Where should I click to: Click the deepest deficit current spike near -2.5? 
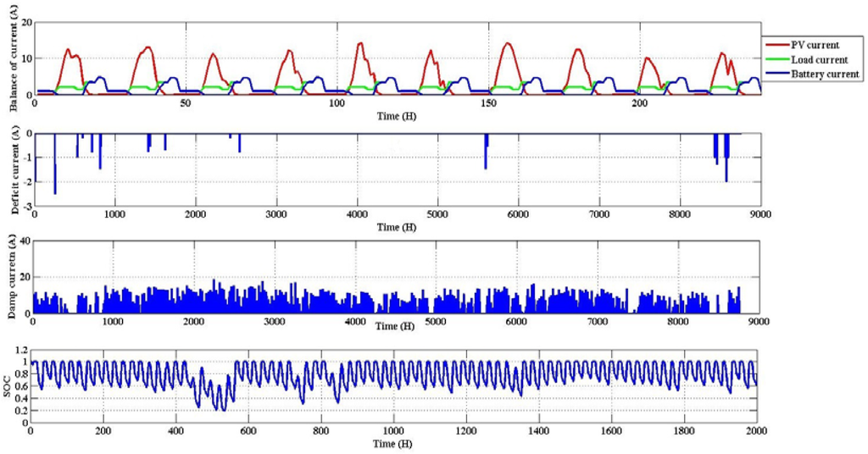55,191
